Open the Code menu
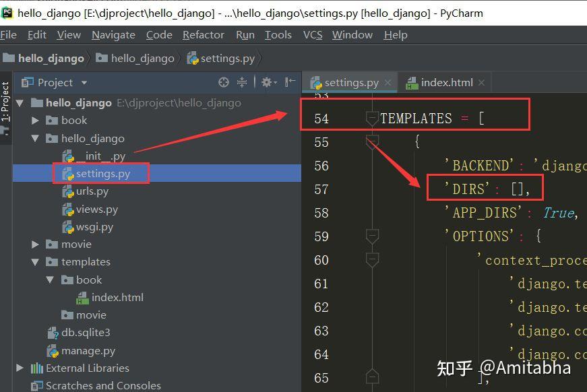Viewport: 587px width, 392px height. [x=159, y=35]
